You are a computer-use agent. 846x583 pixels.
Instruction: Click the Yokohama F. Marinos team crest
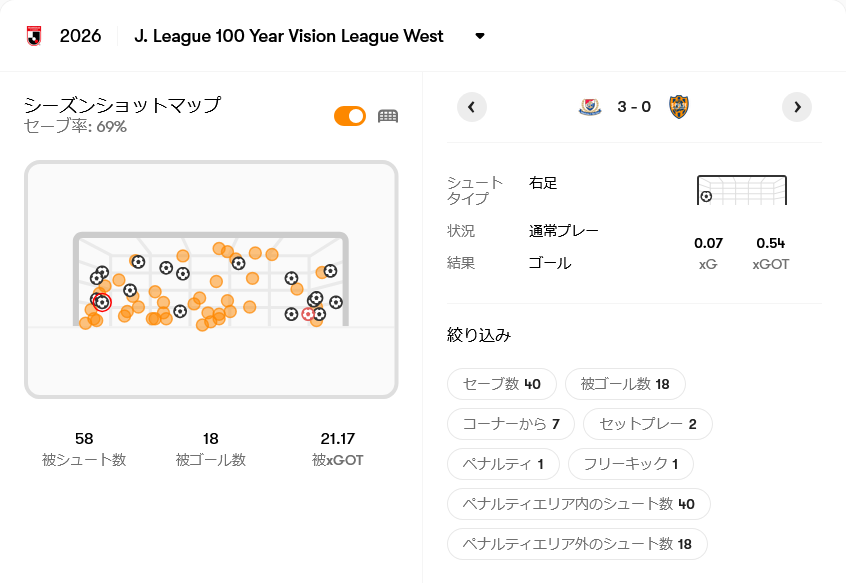pos(590,107)
